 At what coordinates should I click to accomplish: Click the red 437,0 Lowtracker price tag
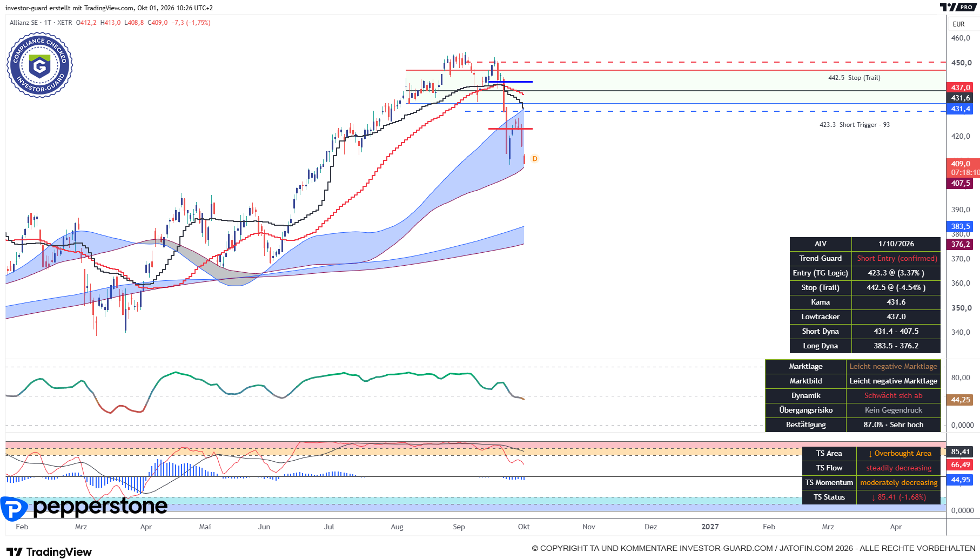coord(961,87)
